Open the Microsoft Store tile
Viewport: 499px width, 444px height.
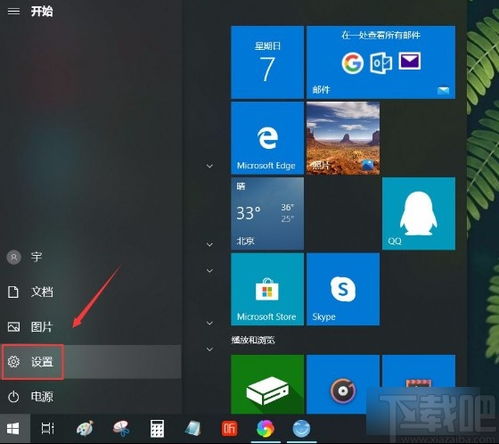(267, 289)
